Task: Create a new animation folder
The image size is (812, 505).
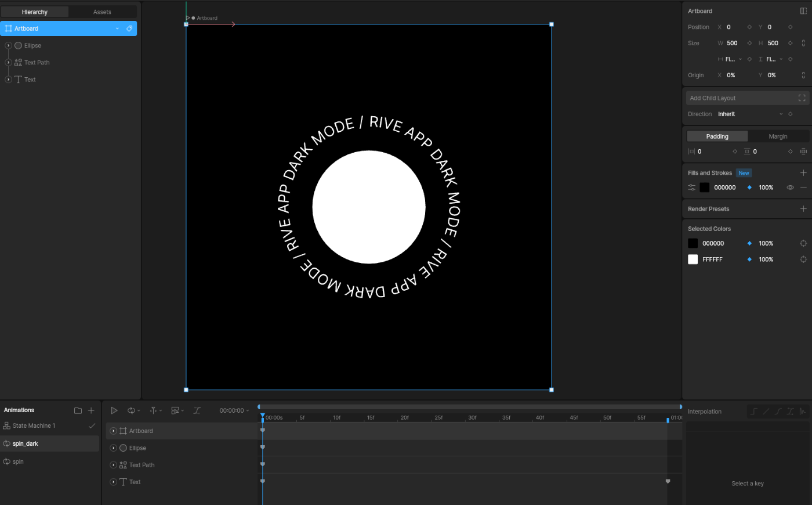Action: coord(78,410)
